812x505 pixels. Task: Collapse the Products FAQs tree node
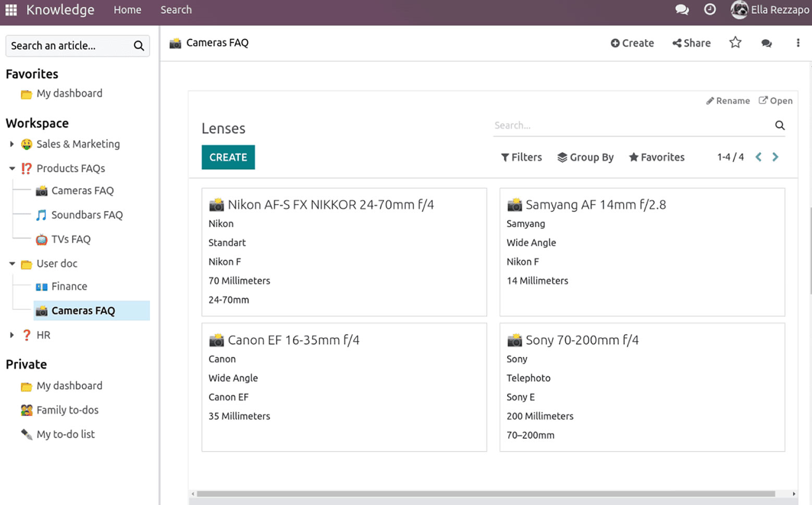click(12, 169)
